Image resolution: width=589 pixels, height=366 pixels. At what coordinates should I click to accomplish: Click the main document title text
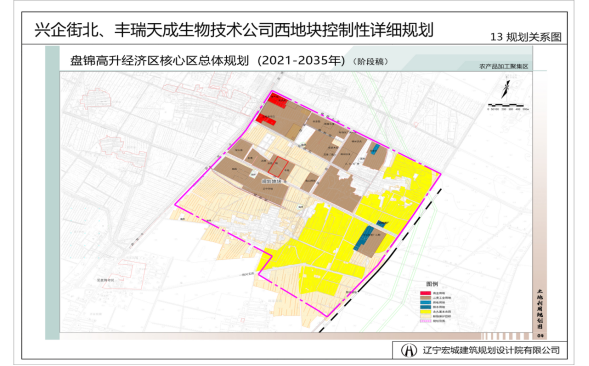point(234,30)
